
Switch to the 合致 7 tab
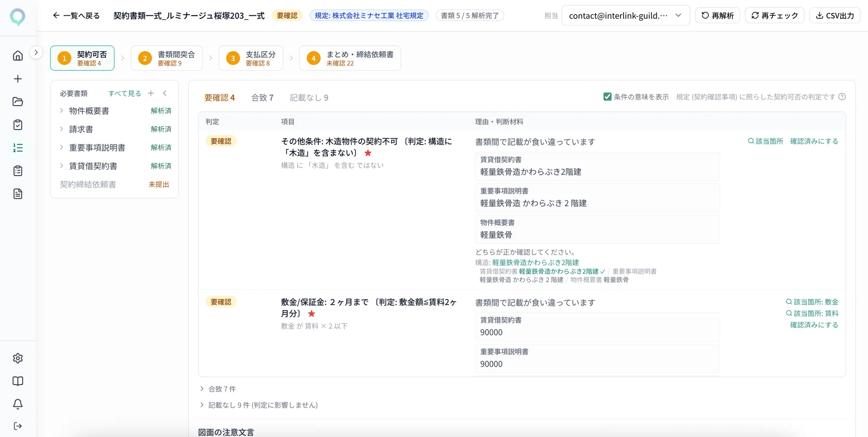click(262, 98)
